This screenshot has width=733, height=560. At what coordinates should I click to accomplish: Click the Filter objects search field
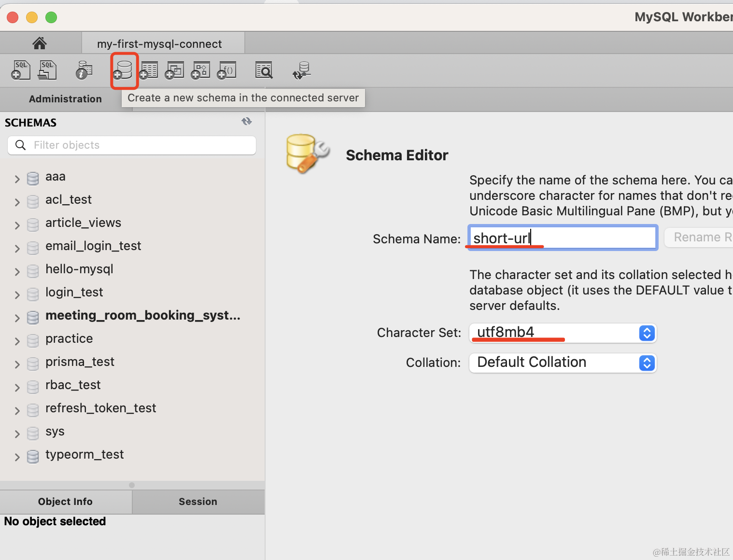click(140, 145)
